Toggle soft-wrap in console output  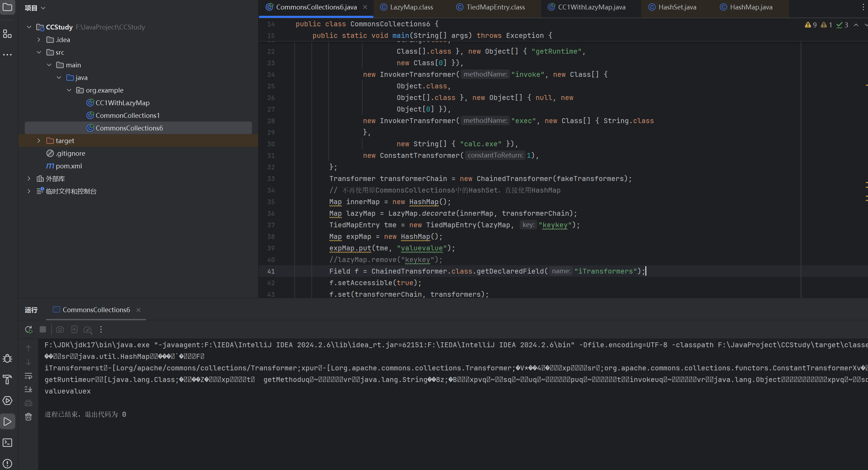(x=28, y=376)
